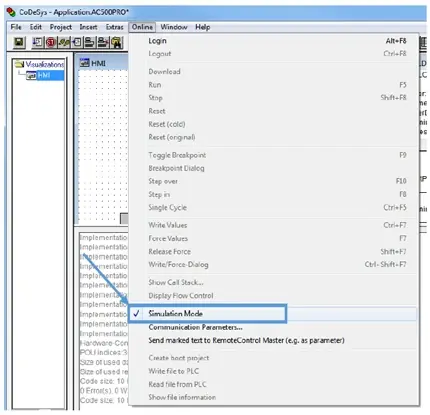The width and height of the screenshot is (430, 415).
Task: Open the Insert menu
Action: coord(88,27)
